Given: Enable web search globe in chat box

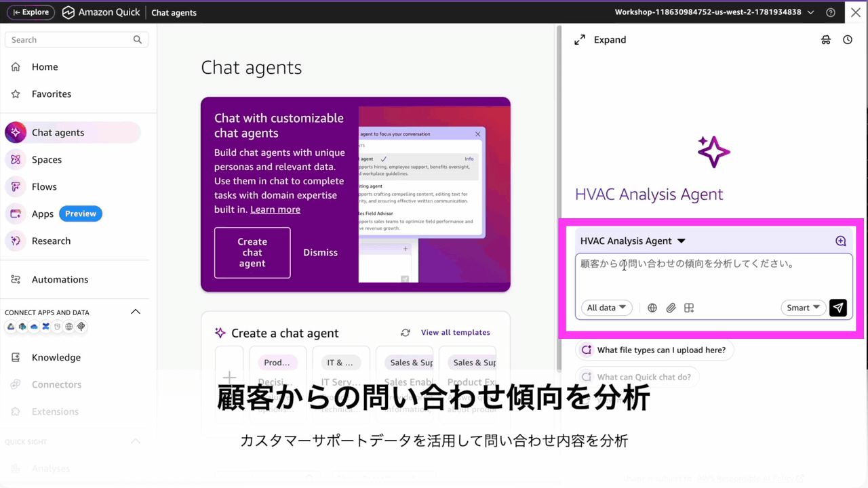Looking at the screenshot, I should (x=652, y=308).
